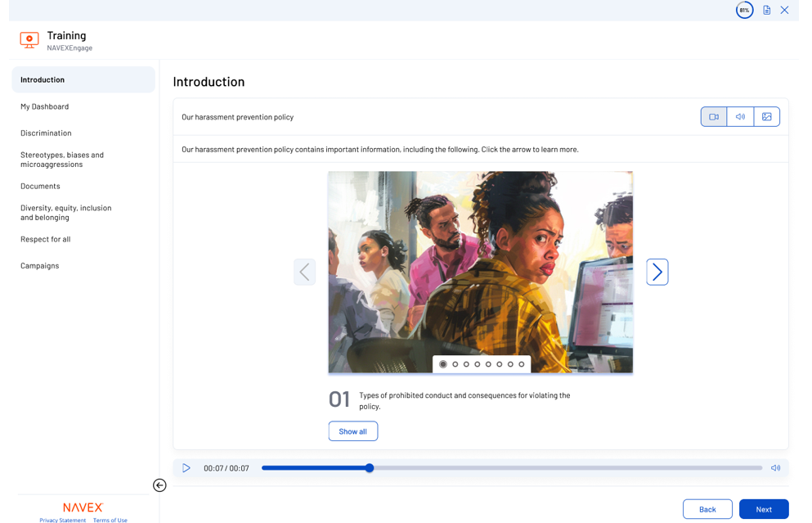Viewport: 812px width, 523px height.
Task: Click the 'Click the arrow to learn more' instruction
Action: [530, 149]
